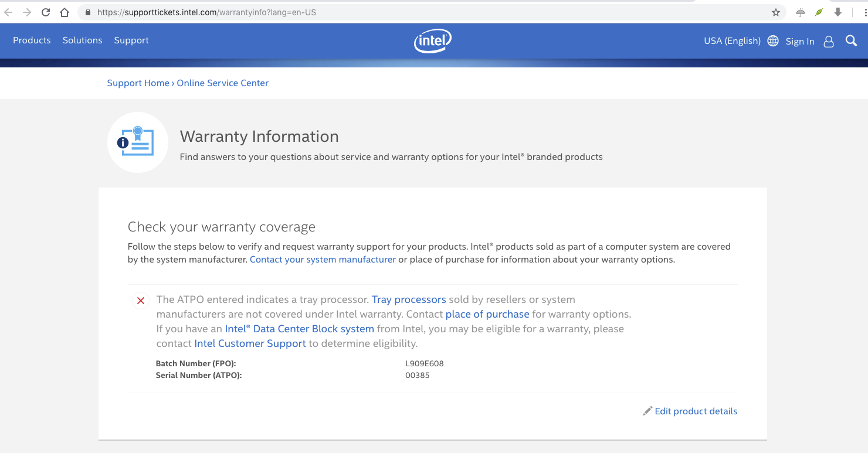Open Online Service Center breadcrumb
The image size is (868, 453).
tap(223, 83)
